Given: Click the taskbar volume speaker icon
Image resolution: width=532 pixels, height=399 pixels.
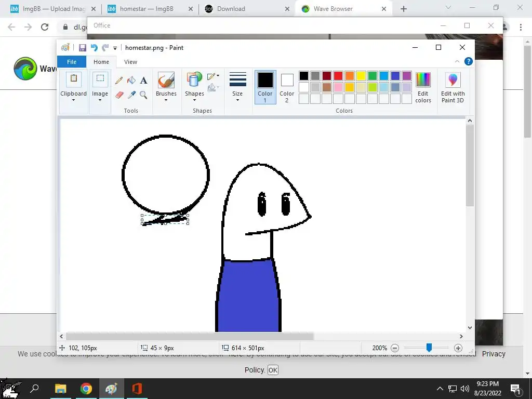Looking at the screenshot, I should [465, 389].
